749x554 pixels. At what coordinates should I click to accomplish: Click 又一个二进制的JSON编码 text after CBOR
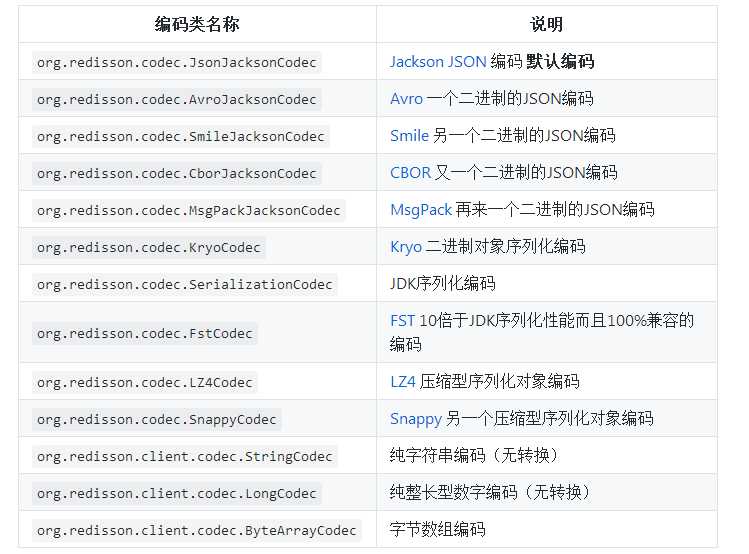pos(526,172)
